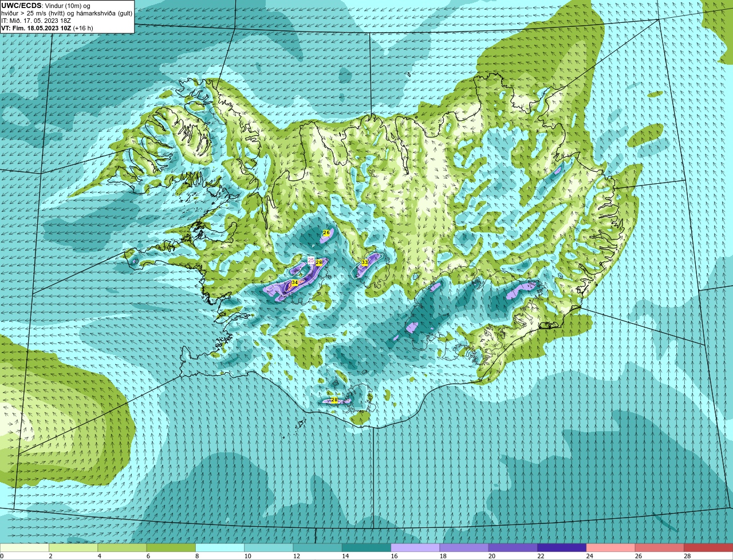Click the light pink 24–26 m/s swatch
Viewport: 733px width, 560px height.
pyautogui.click(x=611, y=547)
